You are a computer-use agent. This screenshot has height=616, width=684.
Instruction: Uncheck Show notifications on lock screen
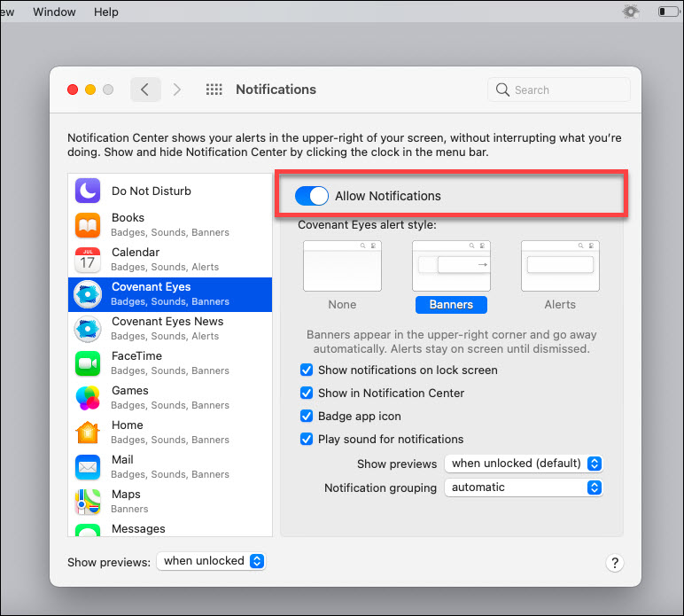(307, 370)
